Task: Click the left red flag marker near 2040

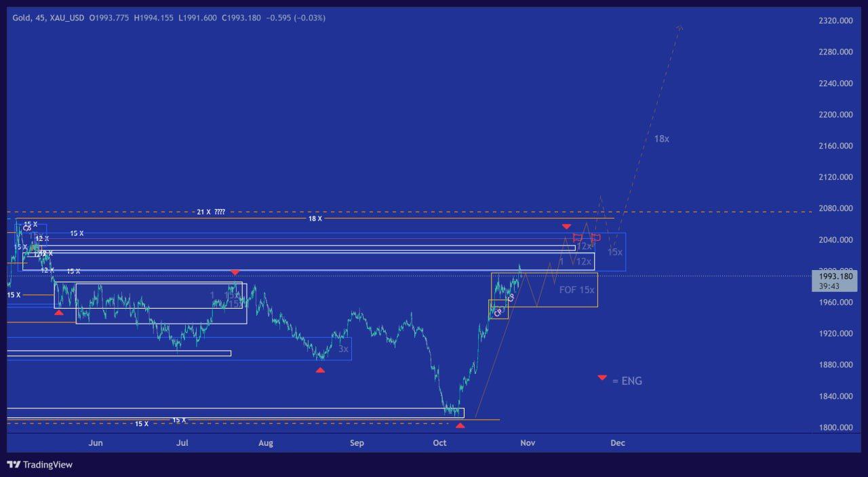Action: [x=578, y=237]
